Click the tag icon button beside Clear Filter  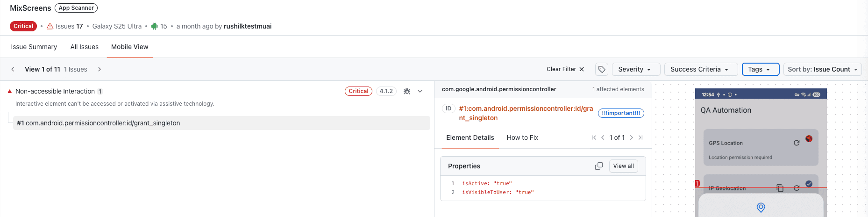coord(602,69)
